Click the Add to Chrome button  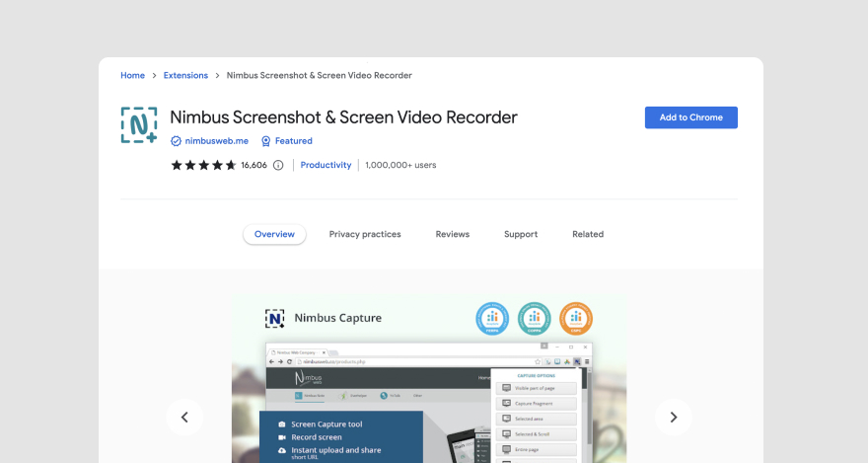(x=690, y=117)
